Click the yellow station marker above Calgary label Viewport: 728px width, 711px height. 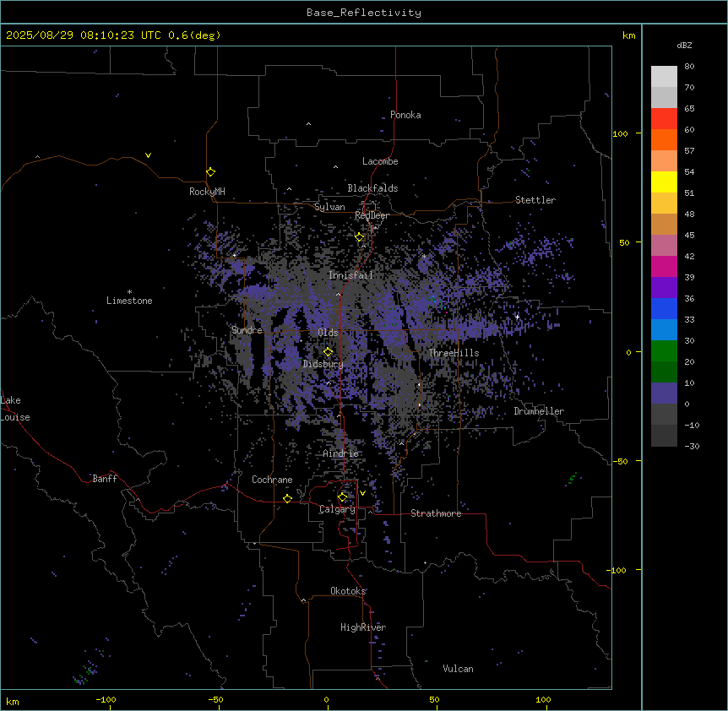click(x=342, y=497)
